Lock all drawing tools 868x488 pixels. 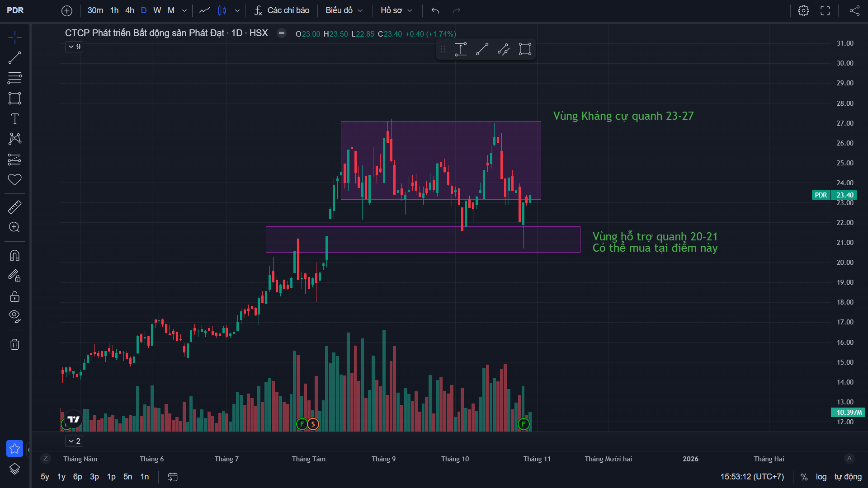coord(14,296)
